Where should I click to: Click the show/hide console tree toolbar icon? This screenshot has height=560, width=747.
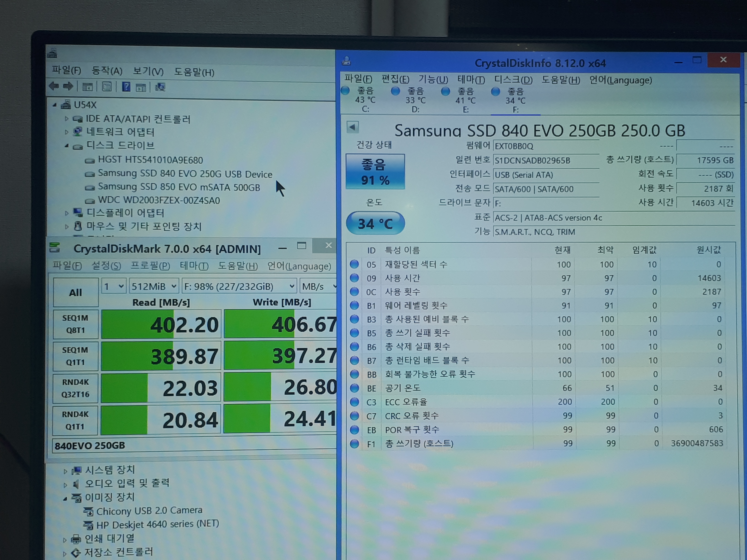88,87
